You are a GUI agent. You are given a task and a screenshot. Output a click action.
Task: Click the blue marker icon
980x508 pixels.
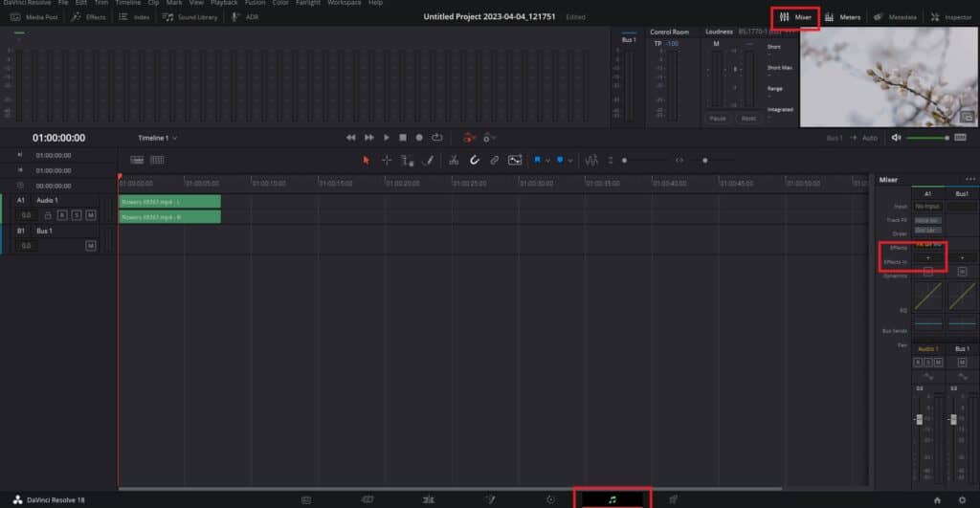pyautogui.click(x=559, y=161)
